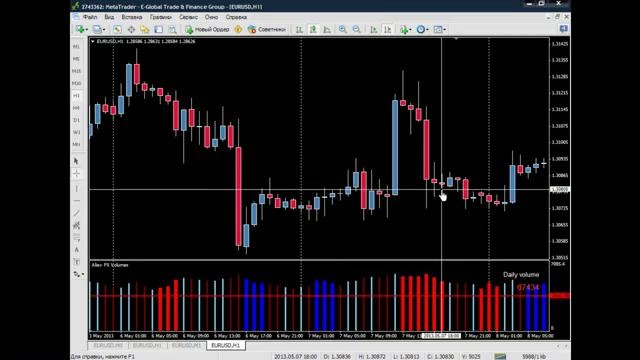Click the Новый Ордер button
The height and width of the screenshot is (360, 640).
pyautogui.click(x=207, y=29)
